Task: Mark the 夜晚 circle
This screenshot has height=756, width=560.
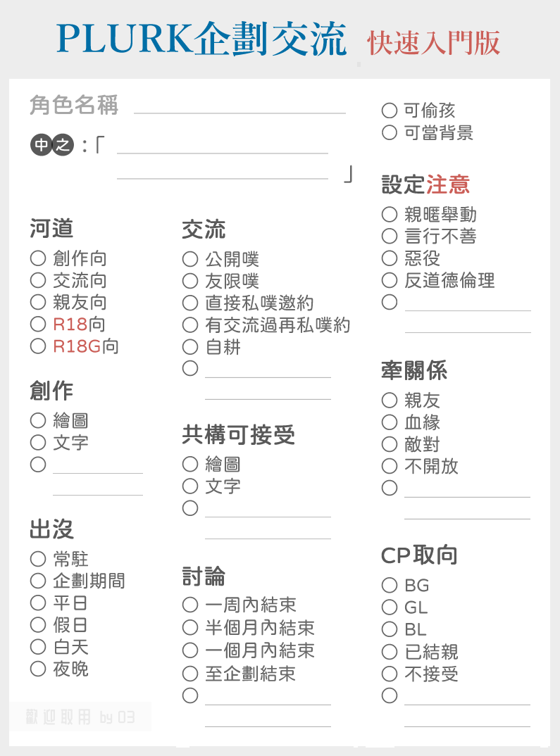Action: pyautogui.click(x=38, y=669)
